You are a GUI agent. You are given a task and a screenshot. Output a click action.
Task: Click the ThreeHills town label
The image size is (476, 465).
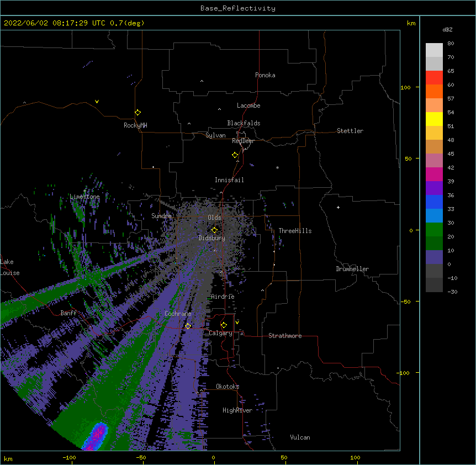tap(295, 231)
